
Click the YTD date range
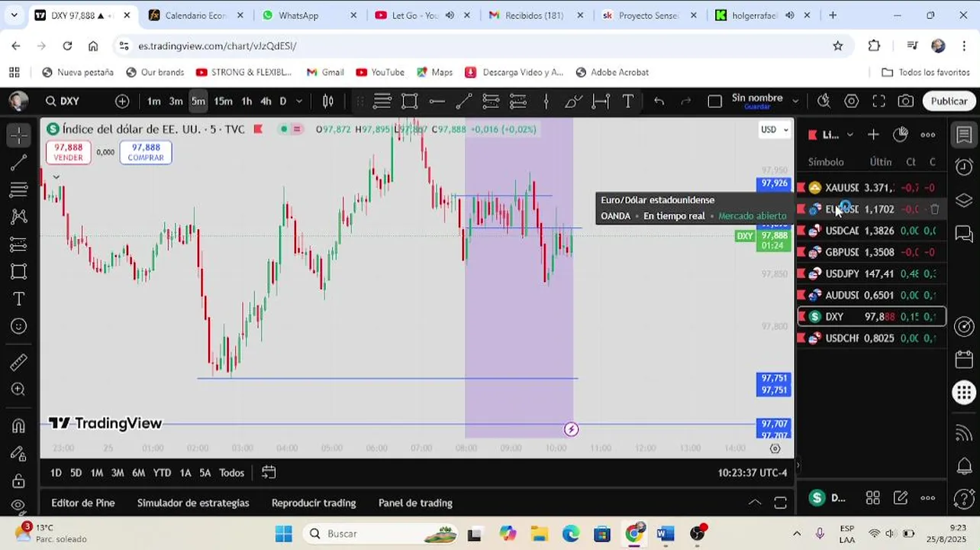coord(162,473)
